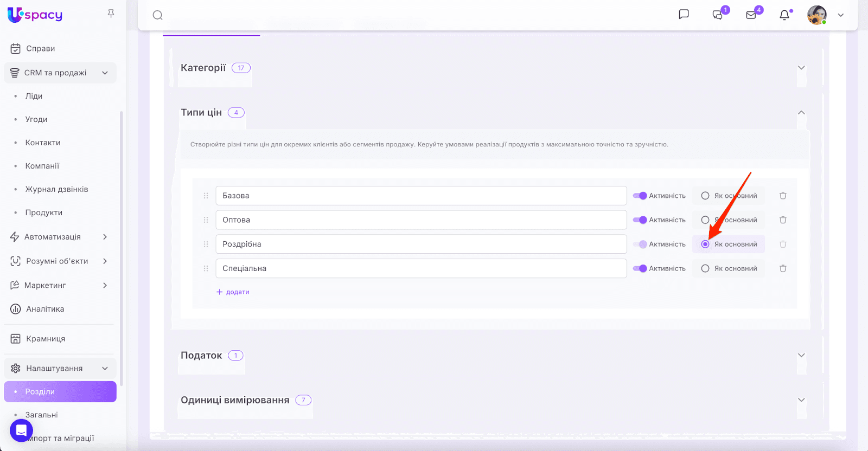
Task: Collapse the Типи цін section
Action: (801, 113)
